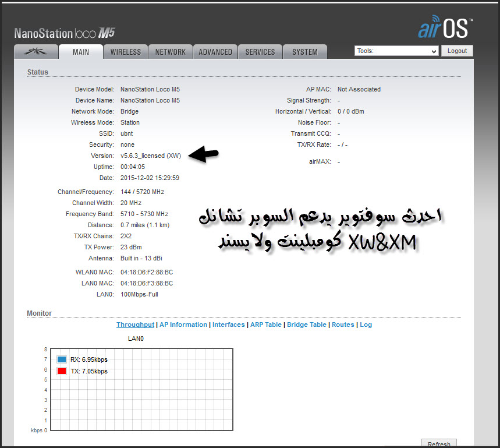The height and width of the screenshot is (448, 500).
Task: Click the red TX legend swatch
Action: (62, 371)
